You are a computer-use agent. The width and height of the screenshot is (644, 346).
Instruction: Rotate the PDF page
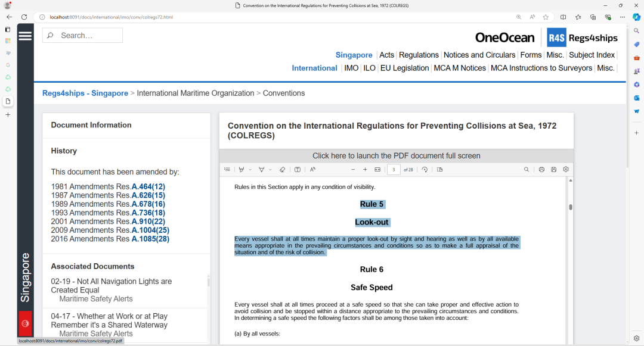[425, 169]
